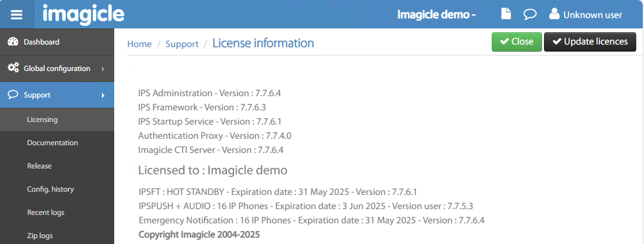Expand the Global configuration submenu arrow

click(x=103, y=69)
